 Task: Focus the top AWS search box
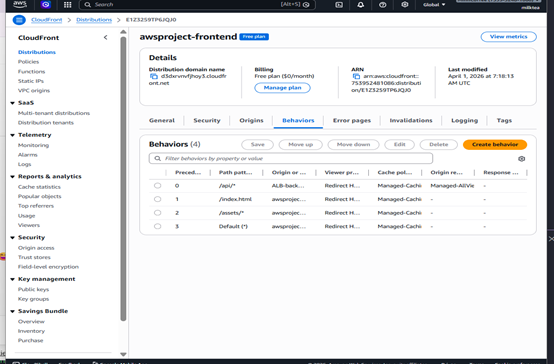(x=197, y=5)
